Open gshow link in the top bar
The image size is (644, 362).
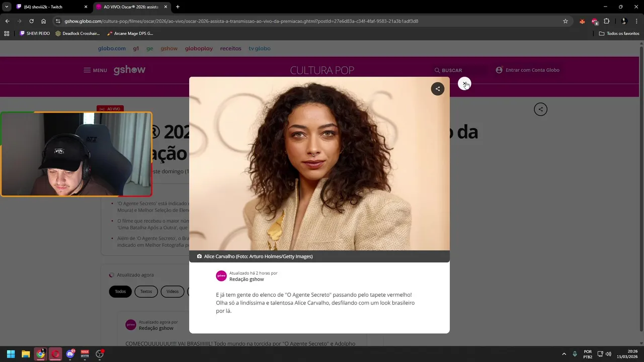169,49
